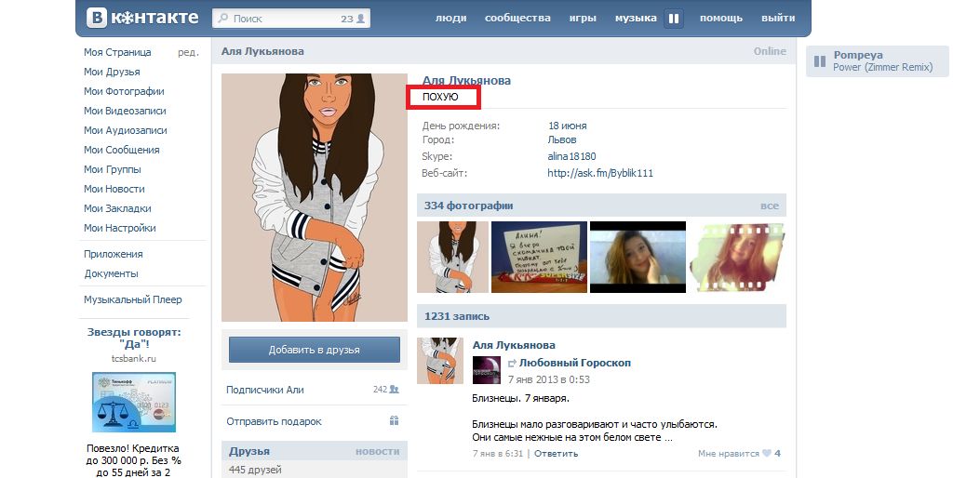Click the VKontakte logo in the header
The height and width of the screenshot is (478, 980).
pyautogui.click(x=141, y=18)
